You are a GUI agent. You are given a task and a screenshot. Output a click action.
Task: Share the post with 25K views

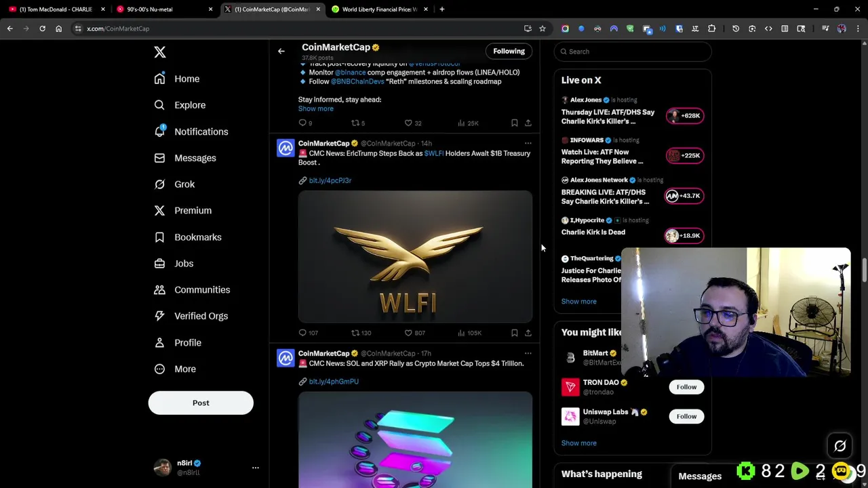pyautogui.click(x=528, y=123)
